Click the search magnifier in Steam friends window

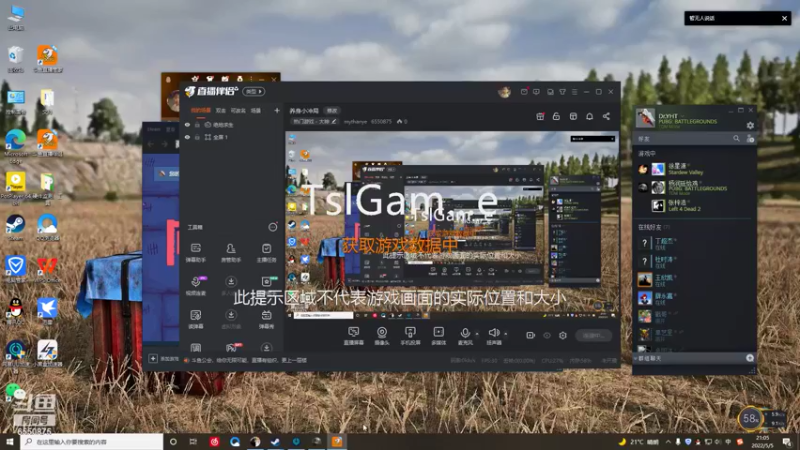736,138
